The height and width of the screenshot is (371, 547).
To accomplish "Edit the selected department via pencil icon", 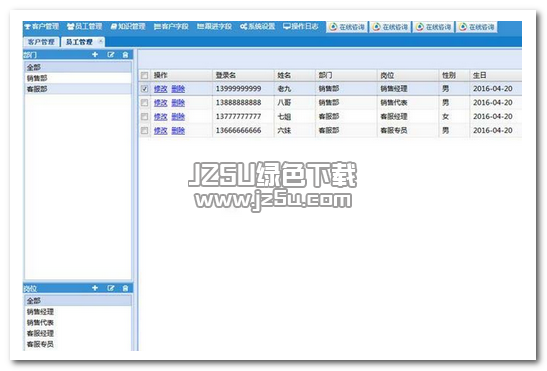I will [x=111, y=55].
